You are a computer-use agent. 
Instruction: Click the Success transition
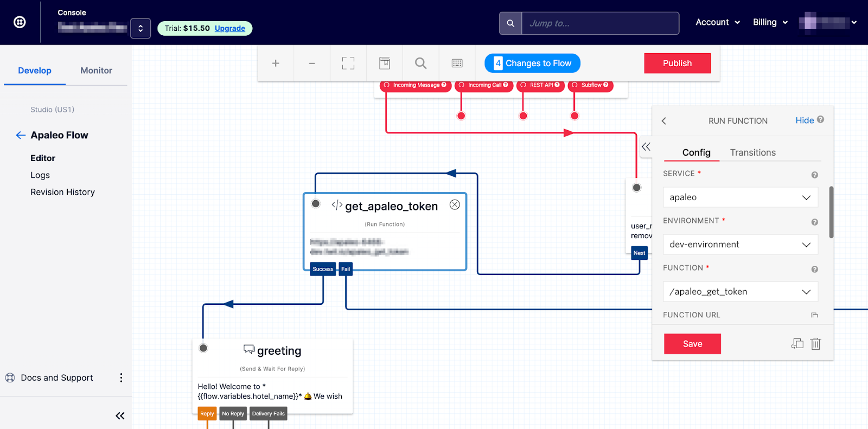pos(323,269)
